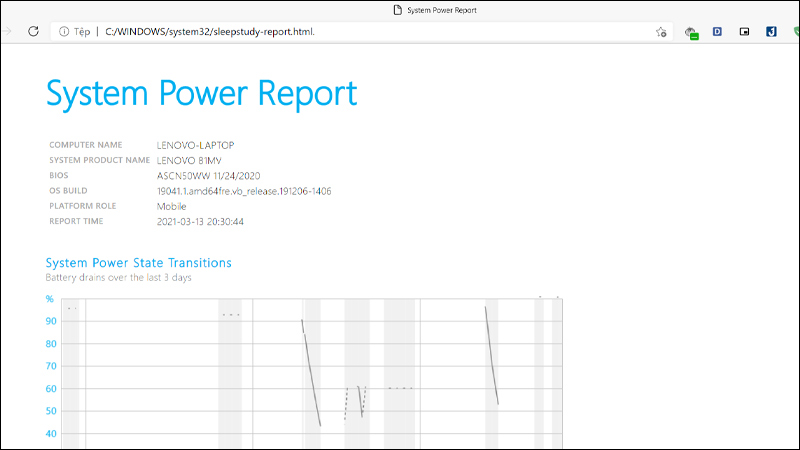800x450 pixels.
Task: Click the document icon in the tab title
Action: coord(397,10)
